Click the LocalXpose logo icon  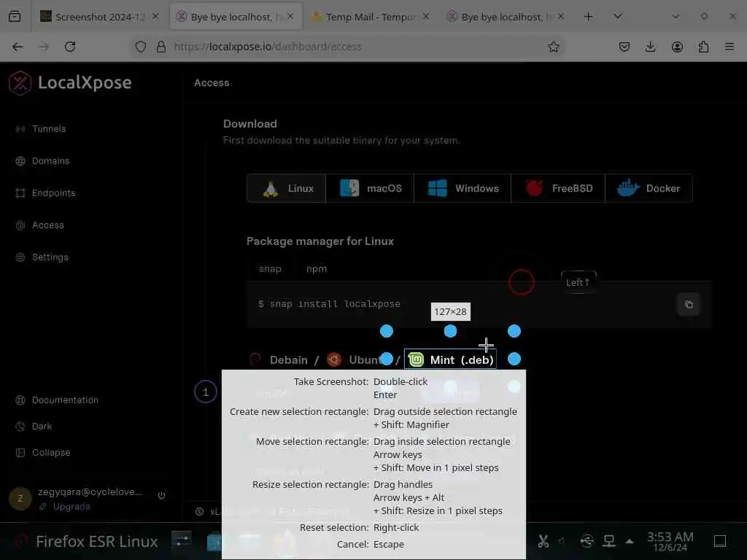click(x=20, y=83)
